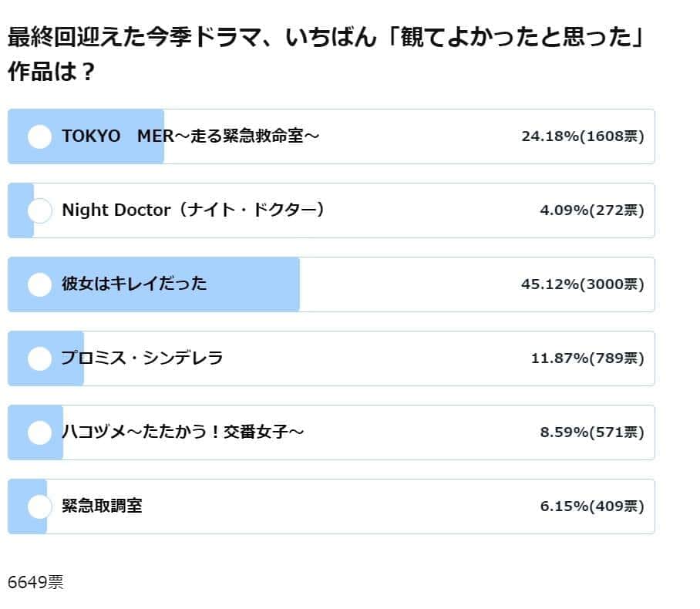The width and height of the screenshot is (700, 609).
Task: Click the 11.87%(789票) vote result
Action: click(587, 358)
